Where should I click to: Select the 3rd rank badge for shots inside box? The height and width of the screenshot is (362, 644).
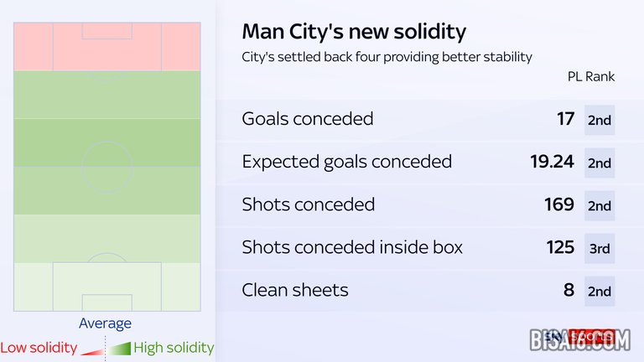(x=600, y=248)
